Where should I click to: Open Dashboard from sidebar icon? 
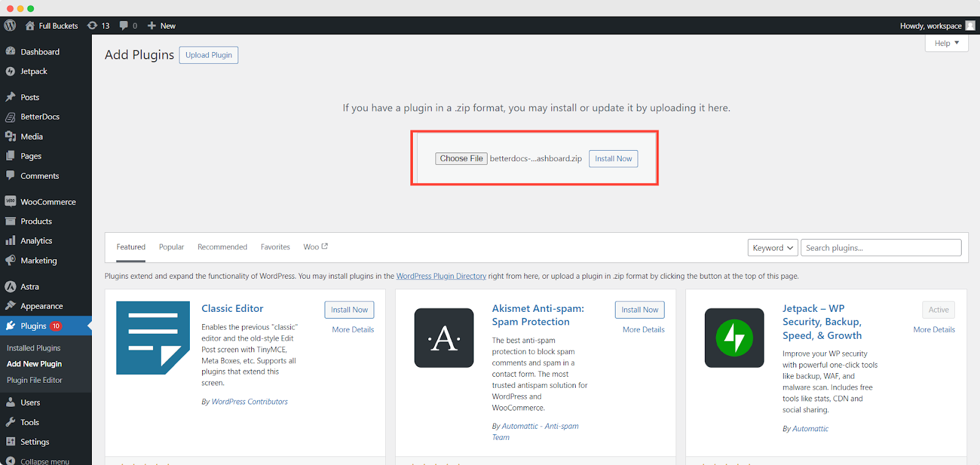pyautogui.click(x=10, y=51)
